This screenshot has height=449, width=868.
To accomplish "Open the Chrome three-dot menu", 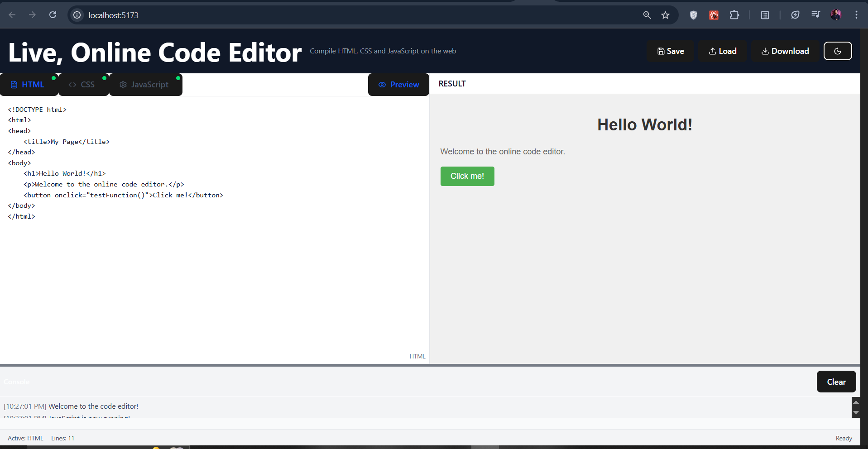I will (856, 15).
